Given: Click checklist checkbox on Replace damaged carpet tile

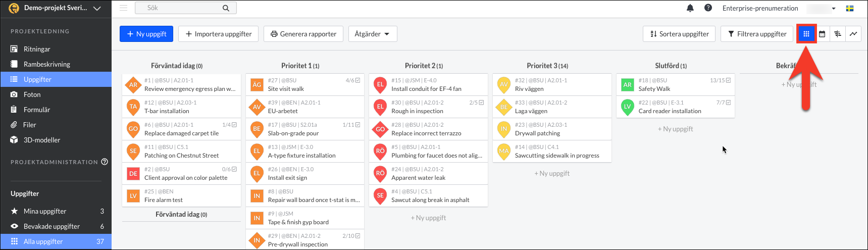Looking at the screenshot, I should pyautogui.click(x=234, y=125).
